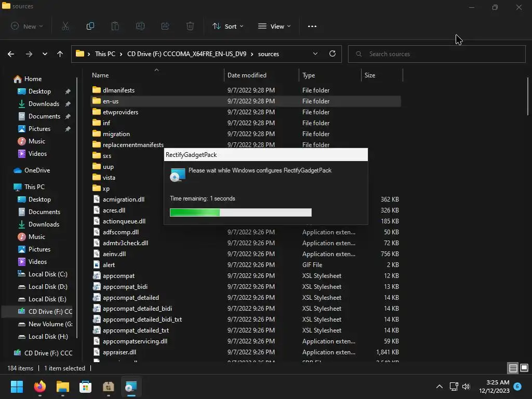Select OneDrive in the navigation pane

(37, 170)
